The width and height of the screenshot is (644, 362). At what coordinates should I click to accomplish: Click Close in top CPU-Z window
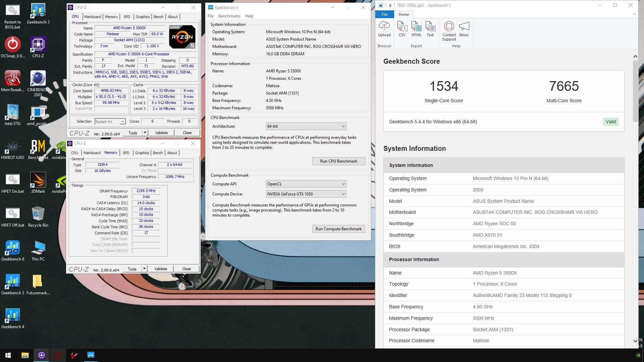187,133
